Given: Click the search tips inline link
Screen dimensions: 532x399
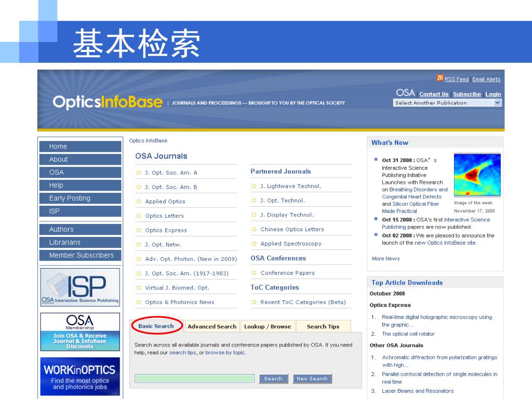Looking at the screenshot, I should click(x=182, y=353).
